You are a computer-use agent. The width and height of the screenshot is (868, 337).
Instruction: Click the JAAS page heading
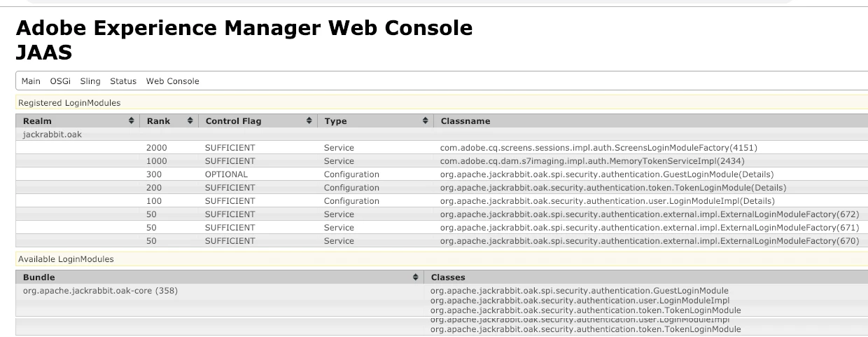tap(43, 52)
